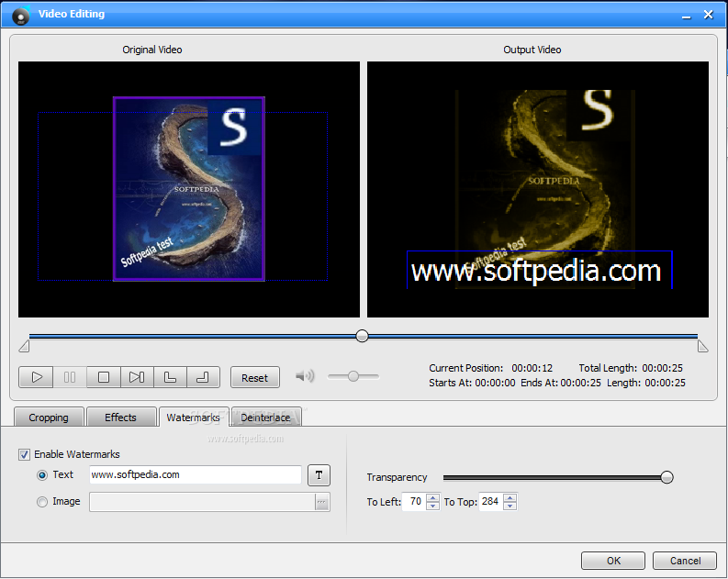Screen dimensions: 728x579
Task: Switch to the Cropping tab
Action: (x=49, y=418)
